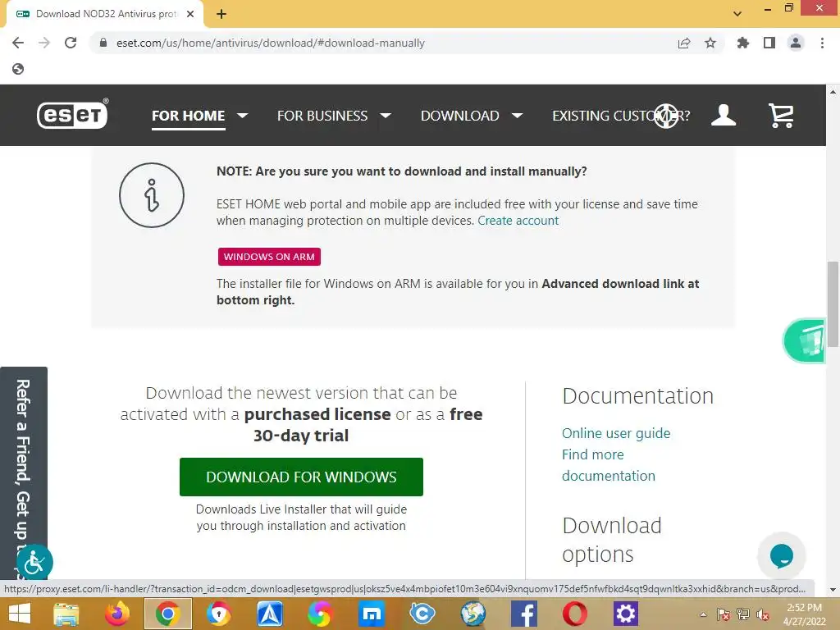Click the globe language selector icon
The image size is (840, 630).
[666, 116]
